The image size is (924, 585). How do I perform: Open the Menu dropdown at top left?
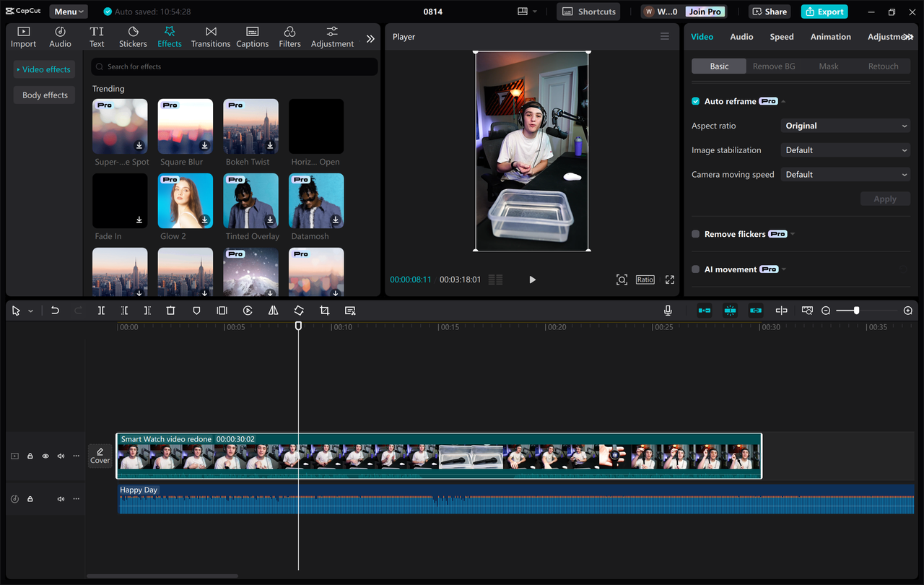(68, 11)
